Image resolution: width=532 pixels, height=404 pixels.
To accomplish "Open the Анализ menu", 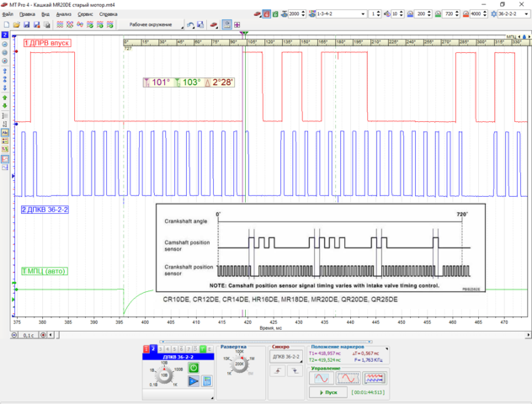I will coord(63,14).
